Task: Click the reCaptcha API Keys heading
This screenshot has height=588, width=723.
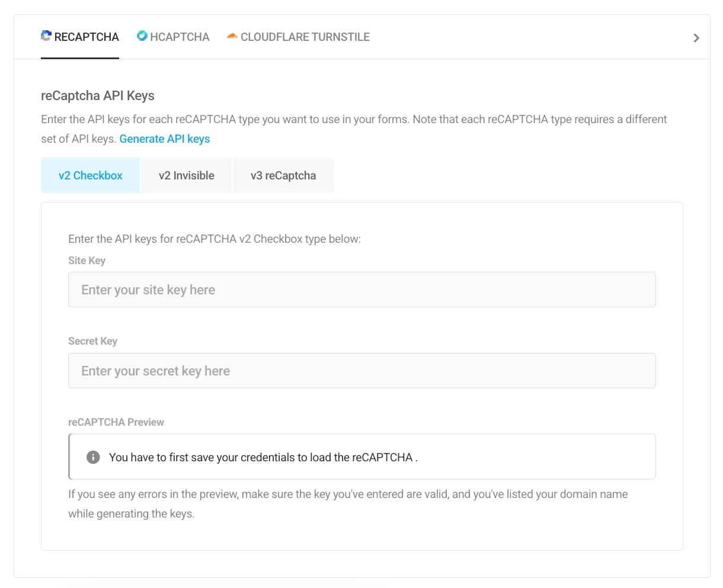Action: click(98, 96)
